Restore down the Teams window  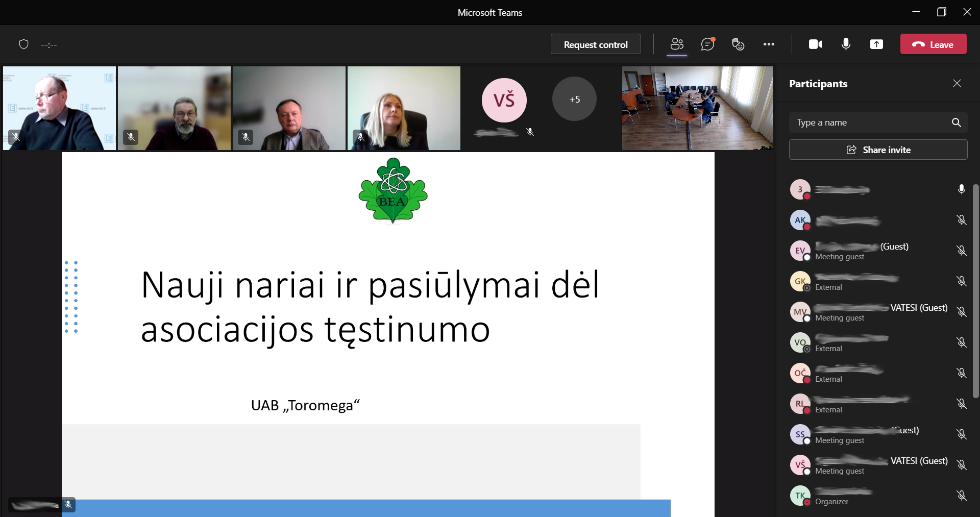[x=942, y=12]
